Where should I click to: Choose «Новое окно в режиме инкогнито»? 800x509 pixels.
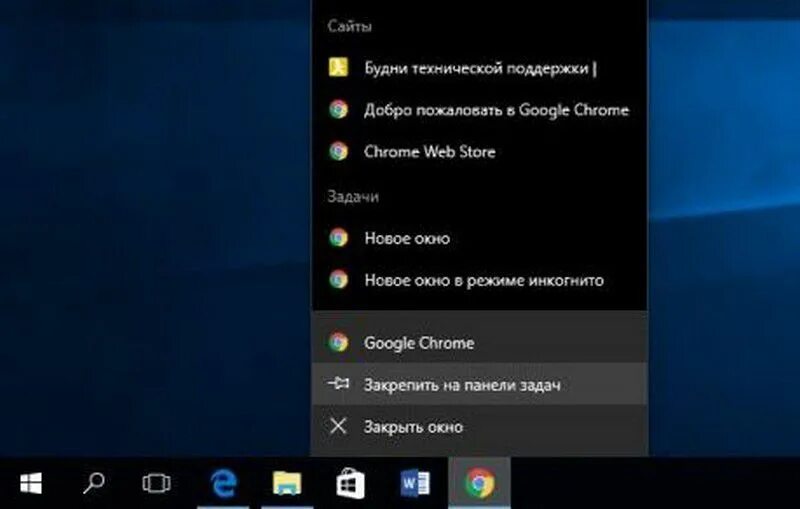(480, 280)
